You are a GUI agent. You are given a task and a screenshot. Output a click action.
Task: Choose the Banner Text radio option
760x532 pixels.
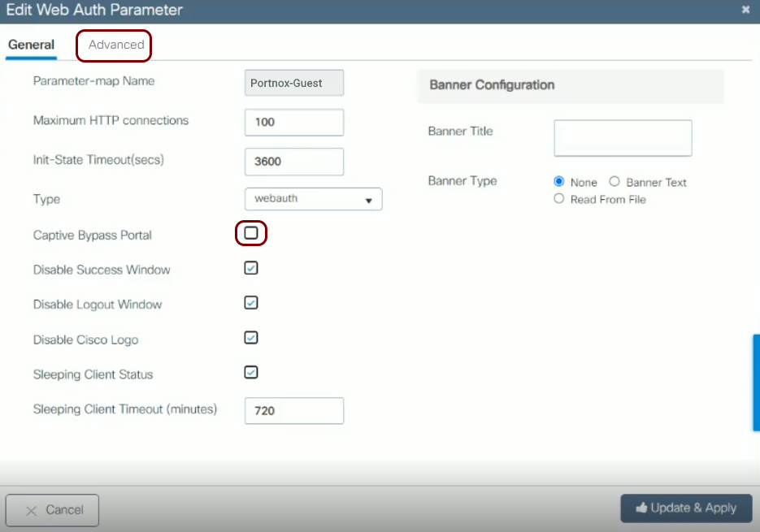click(x=615, y=182)
